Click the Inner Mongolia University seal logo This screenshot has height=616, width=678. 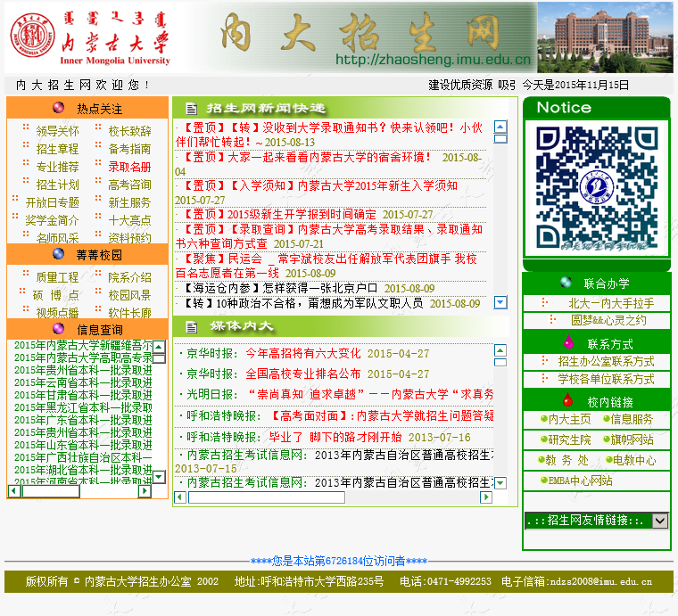(x=32, y=36)
